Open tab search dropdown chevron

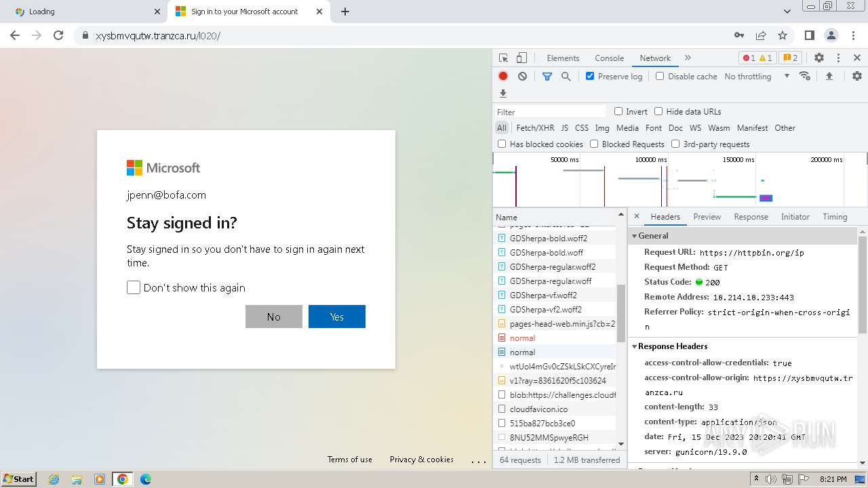(787, 12)
